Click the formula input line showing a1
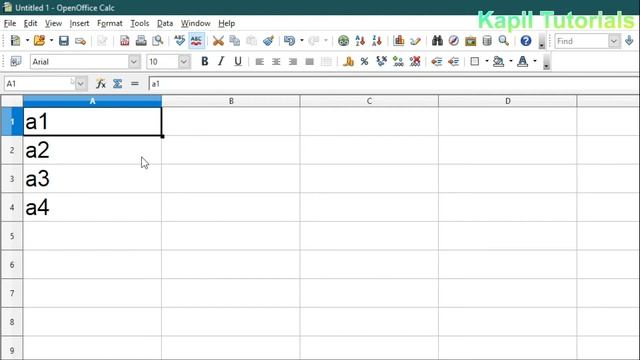The image size is (640, 360). click(394, 84)
